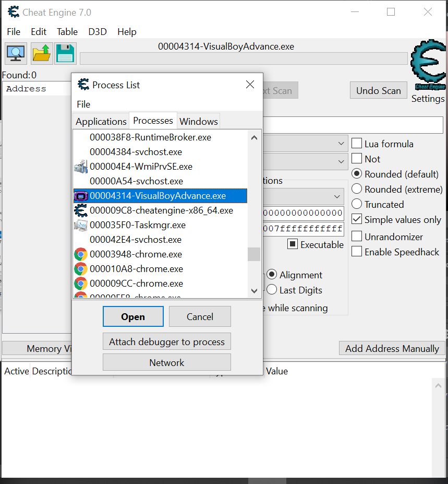The height and width of the screenshot is (484, 448).
Task: Enable Speedhack checkbox
Action: [357, 252]
